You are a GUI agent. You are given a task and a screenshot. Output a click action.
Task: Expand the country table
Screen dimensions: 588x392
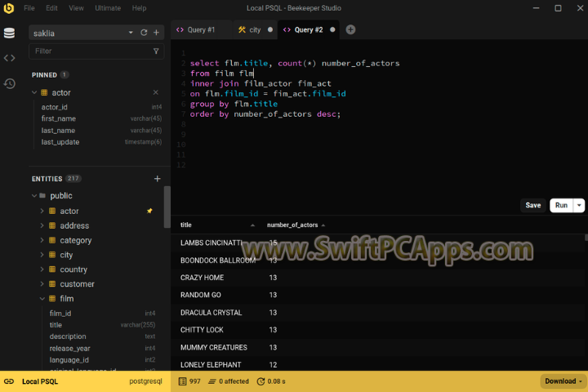[x=42, y=269]
